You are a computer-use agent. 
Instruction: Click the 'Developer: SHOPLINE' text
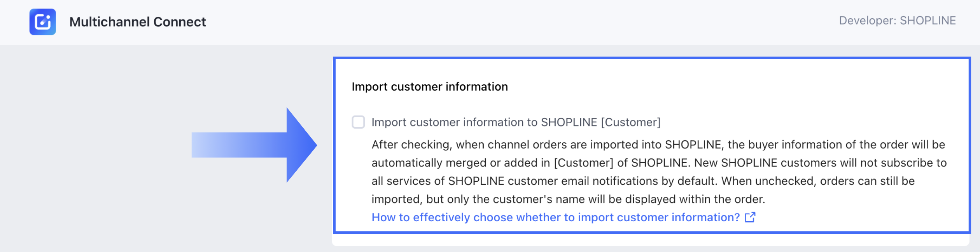(x=897, y=21)
